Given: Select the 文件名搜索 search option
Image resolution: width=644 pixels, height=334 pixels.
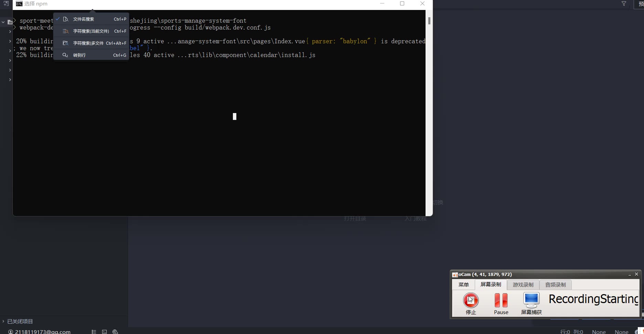Looking at the screenshot, I should click(x=91, y=19).
